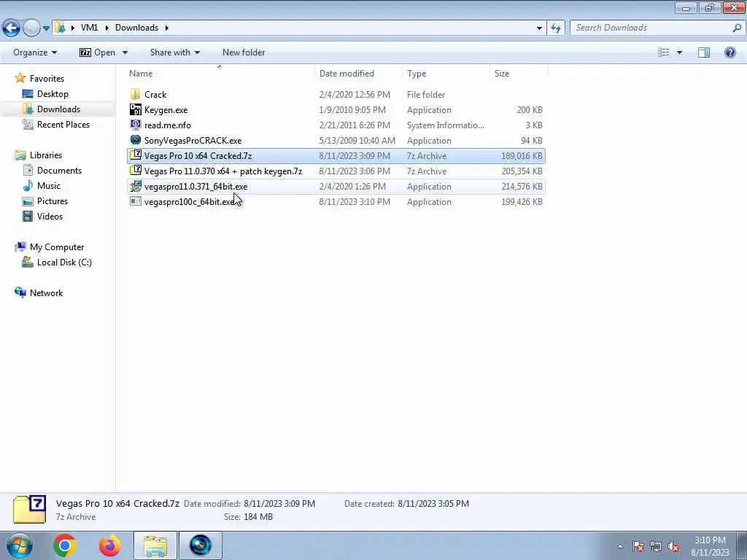Launch Firefox from taskbar
The width and height of the screenshot is (747, 560).
[x=110, y=545]
